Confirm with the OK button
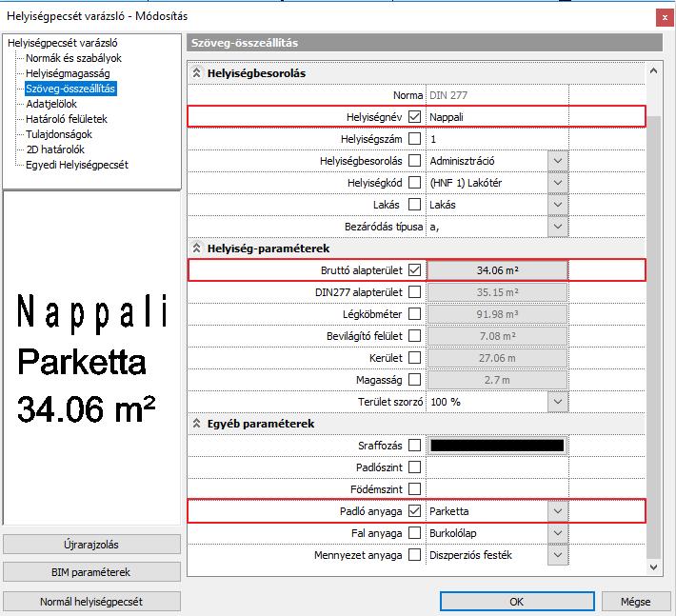Viewport: 676px width, 616px height. [x=517, y=601]
